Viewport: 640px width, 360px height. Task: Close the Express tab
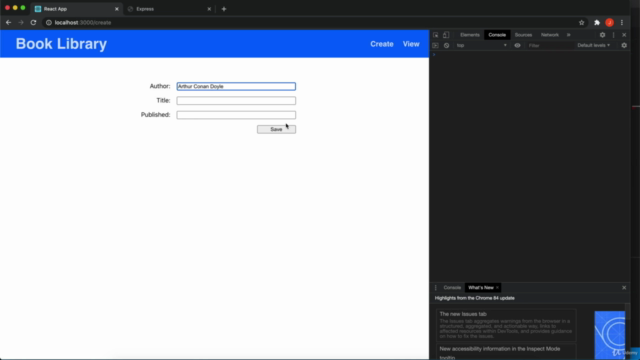point(209,9)
